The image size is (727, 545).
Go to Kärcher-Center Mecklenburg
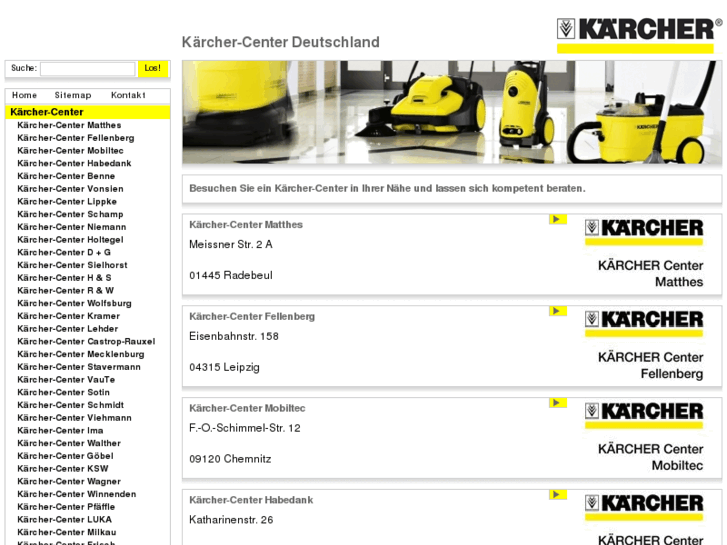point(81,354)
